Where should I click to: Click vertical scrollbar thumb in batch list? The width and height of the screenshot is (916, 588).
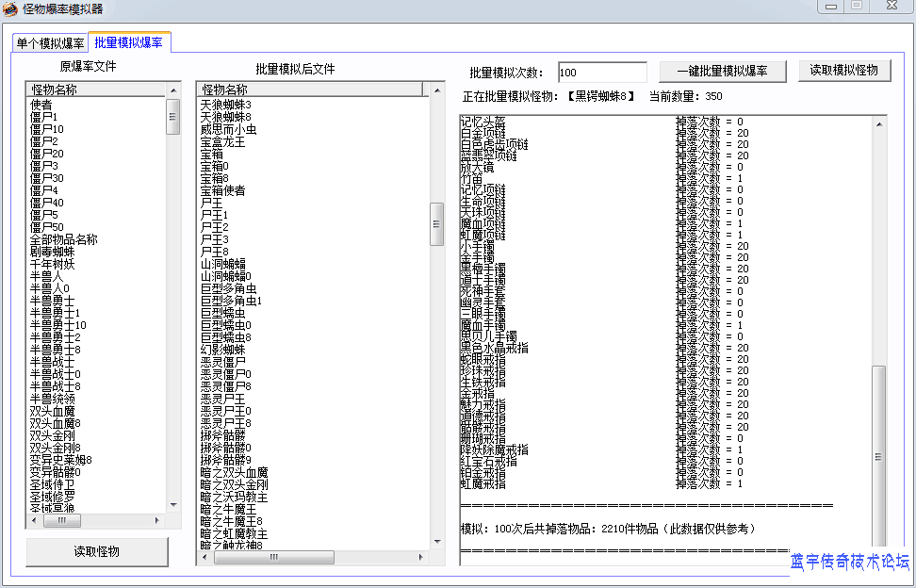click(436, 223)
